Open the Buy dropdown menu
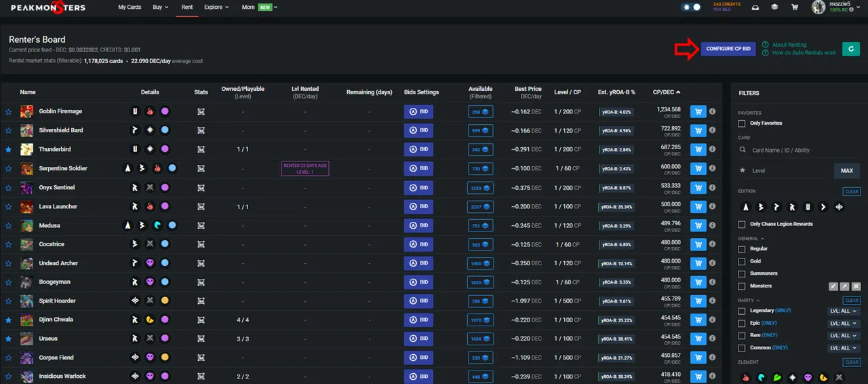868x384 pixels. (161, 7)
